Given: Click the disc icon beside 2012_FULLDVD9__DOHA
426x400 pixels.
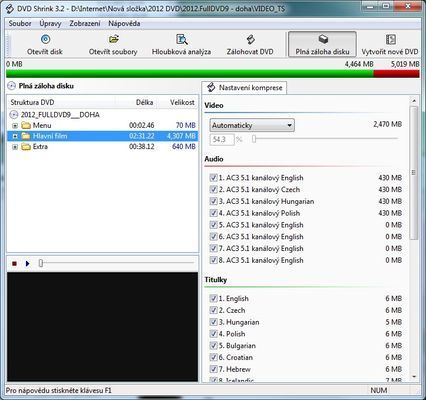Looking at the screenshot, I should (x=14, y=115).
